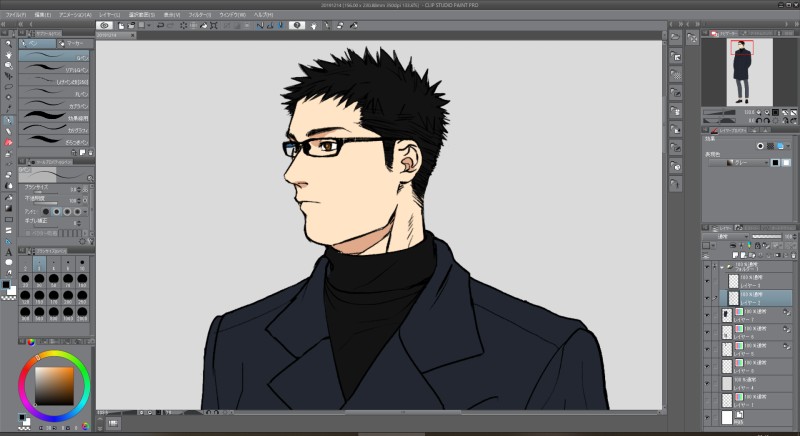Select the カブラペン sub tool
The height and width of the screenshot is (436, 800).
(x=54, y=106)
